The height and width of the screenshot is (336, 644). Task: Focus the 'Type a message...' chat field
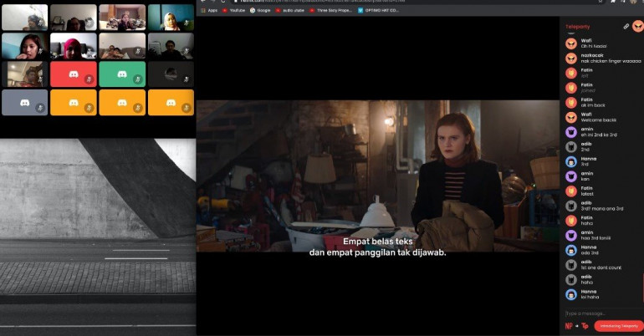pyautogui.click(x=603, y=313)
